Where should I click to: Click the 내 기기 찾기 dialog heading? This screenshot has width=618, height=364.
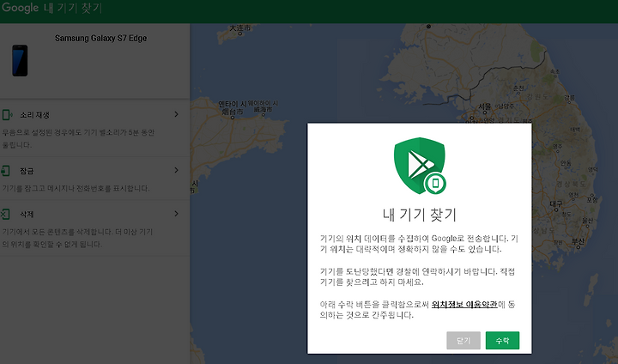point(420,215)
